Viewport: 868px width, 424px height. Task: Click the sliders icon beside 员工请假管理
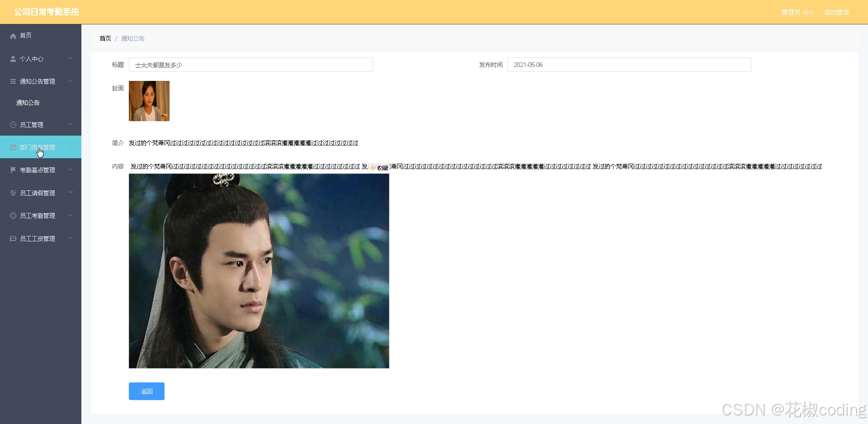(x=13, y=193)
